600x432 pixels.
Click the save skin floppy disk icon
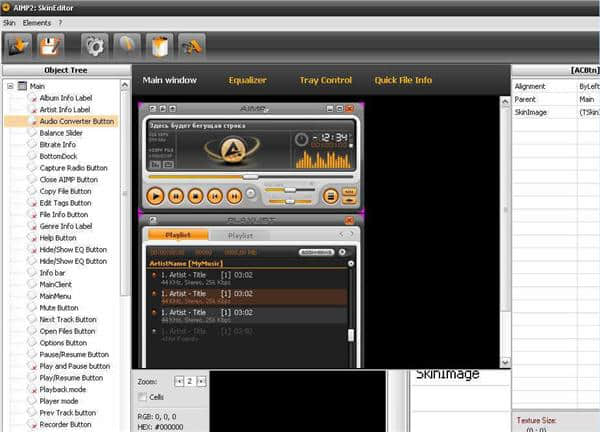(x=52, y=45)
